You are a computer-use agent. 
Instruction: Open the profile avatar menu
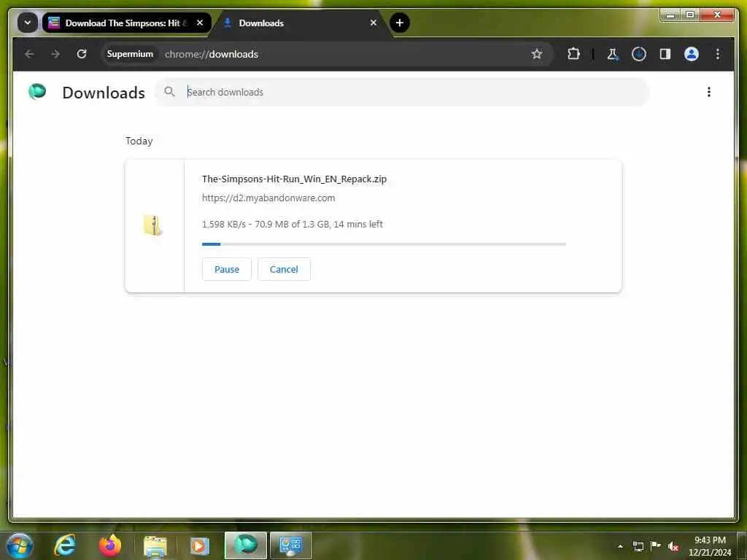(x=692, y=54)
